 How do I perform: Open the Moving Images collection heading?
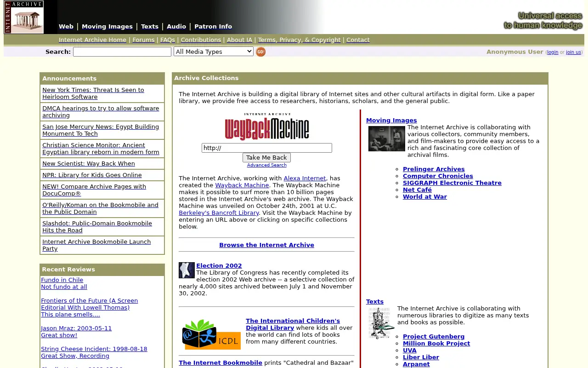(391, 121)
